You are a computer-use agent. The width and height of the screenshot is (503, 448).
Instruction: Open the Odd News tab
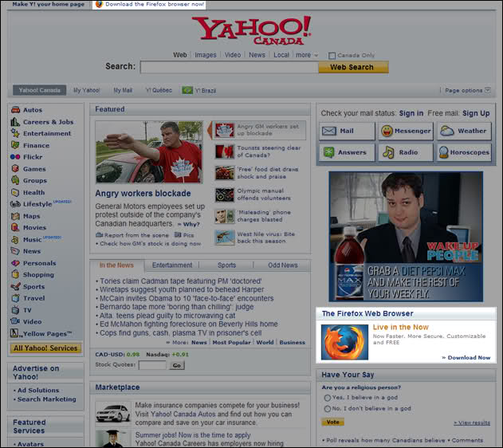[283, 265]
